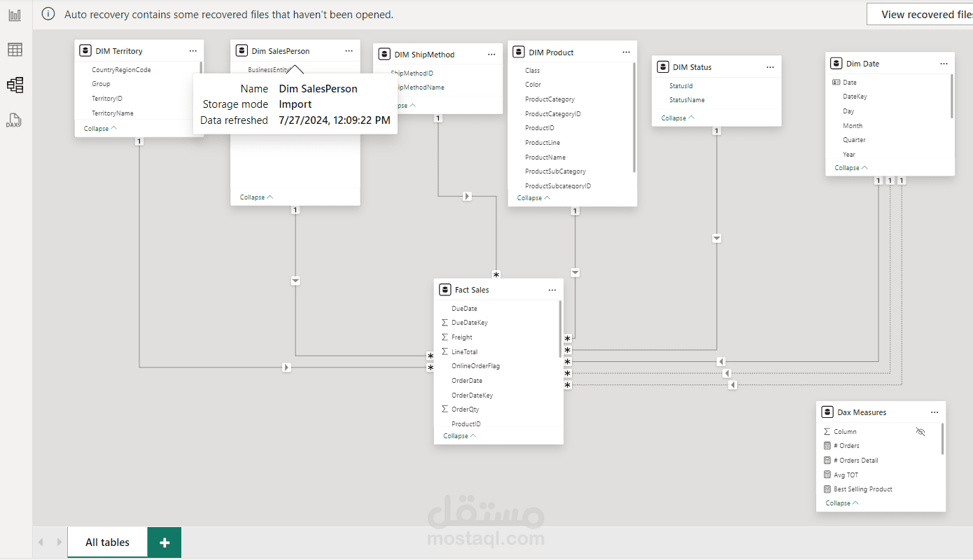973x560 pixels.
Task: Open more options for DIM Status table
Action: (770, 67)
